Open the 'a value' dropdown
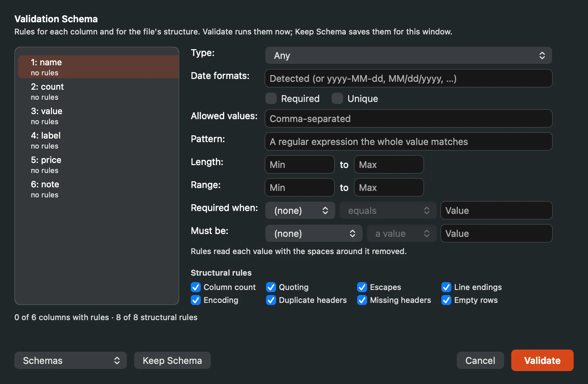The height and width of the screenshot is (384, 588). coord(402,234)
